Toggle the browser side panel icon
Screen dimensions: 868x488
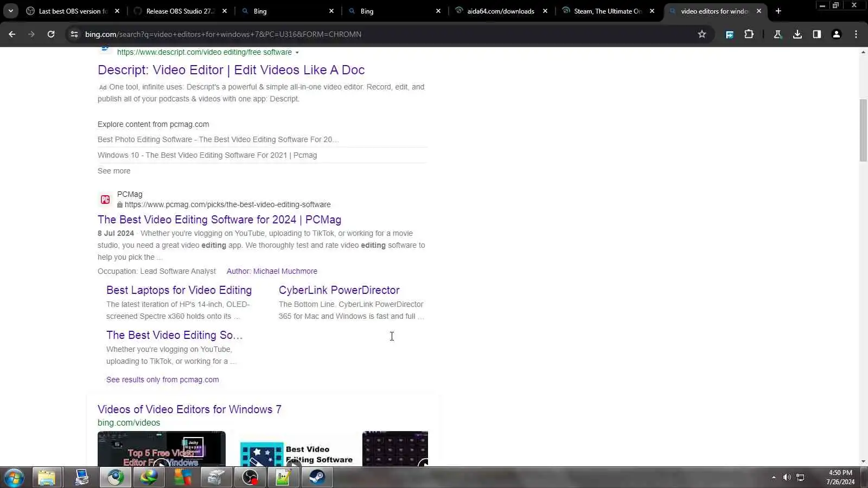tap(817, 34)
